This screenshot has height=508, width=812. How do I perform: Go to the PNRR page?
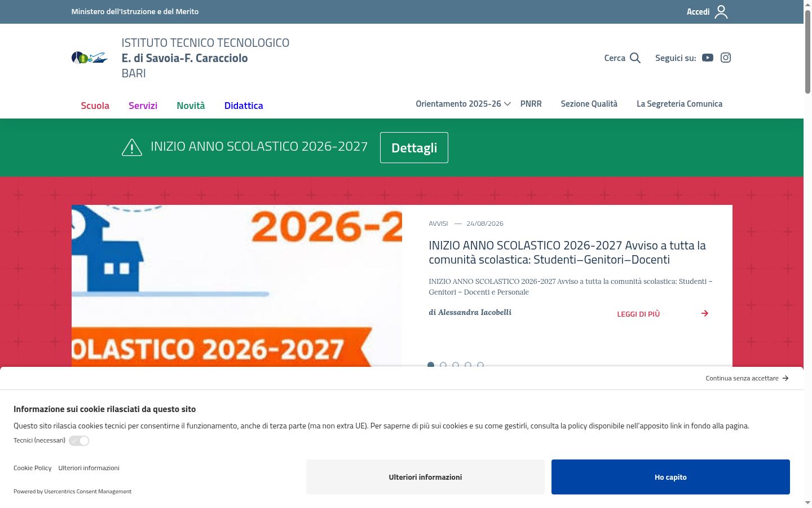[x=531, y=104]
